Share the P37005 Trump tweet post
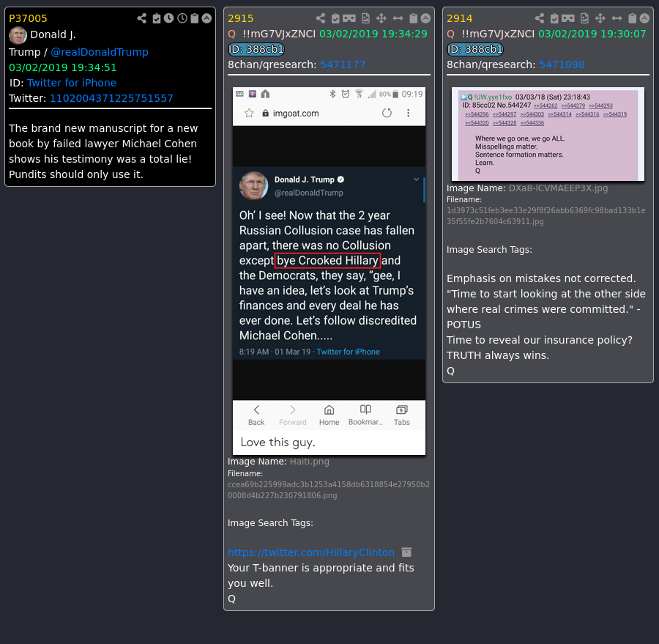 click(141, 18)
